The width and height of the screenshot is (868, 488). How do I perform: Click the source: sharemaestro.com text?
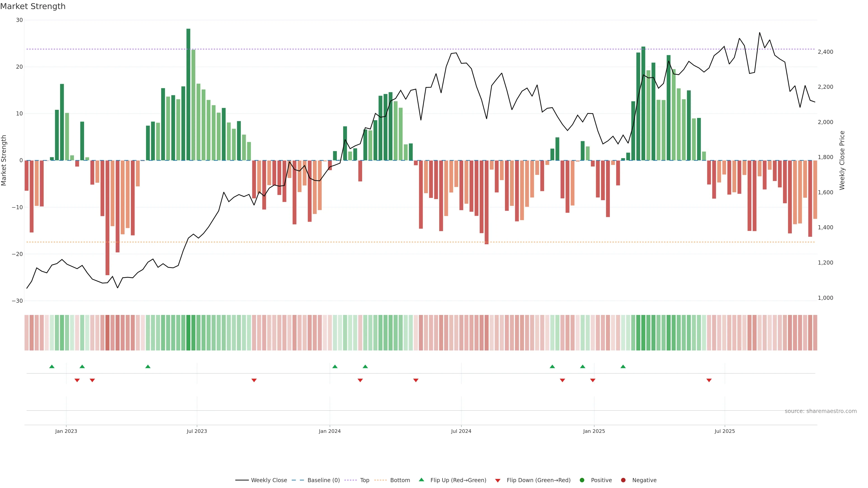tap(821, 411)
